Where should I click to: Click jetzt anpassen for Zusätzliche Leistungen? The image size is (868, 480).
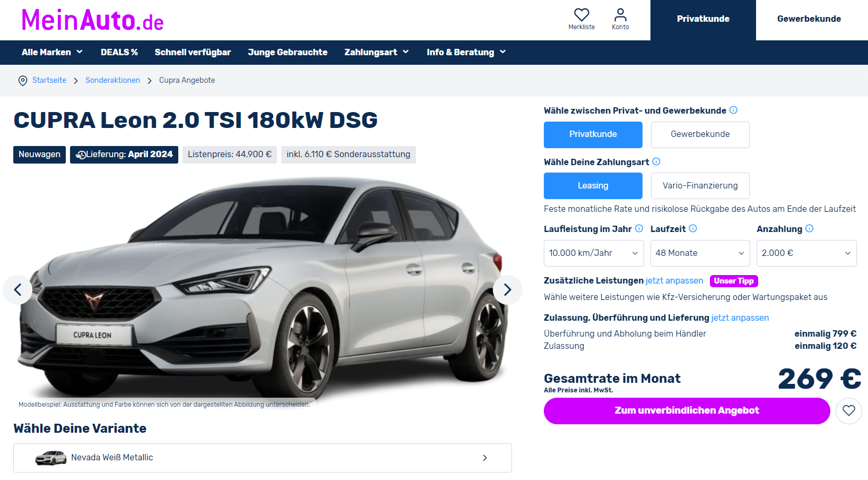674,280
